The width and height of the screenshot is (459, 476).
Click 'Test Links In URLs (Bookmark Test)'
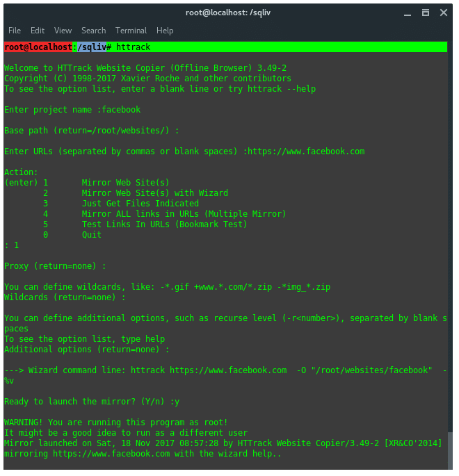tap(164, 224)
